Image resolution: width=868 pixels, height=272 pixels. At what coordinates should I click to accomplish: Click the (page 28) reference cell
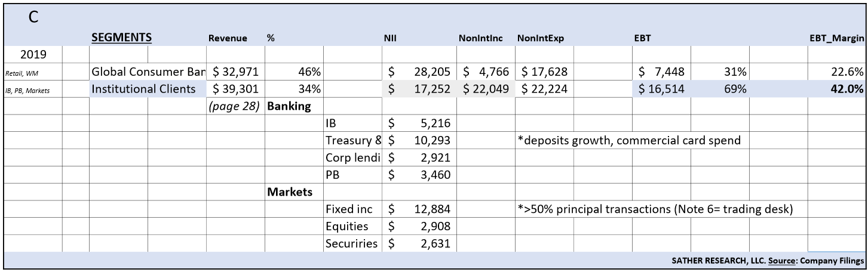point(235,107)
